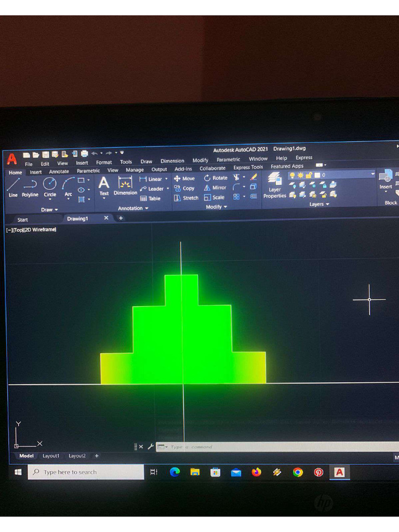Click the Leader annotation icon
The image size is (399, 532).
tap(143, 189)
